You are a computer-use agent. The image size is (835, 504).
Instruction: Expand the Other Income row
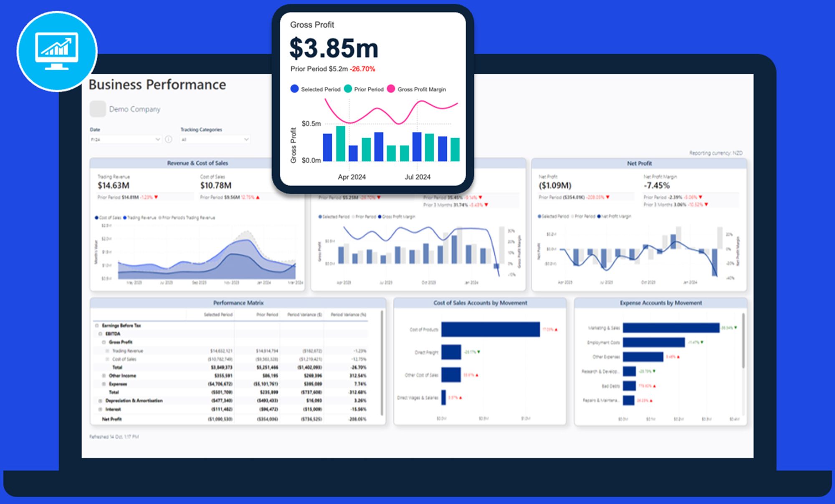click(x=104, y=375)
